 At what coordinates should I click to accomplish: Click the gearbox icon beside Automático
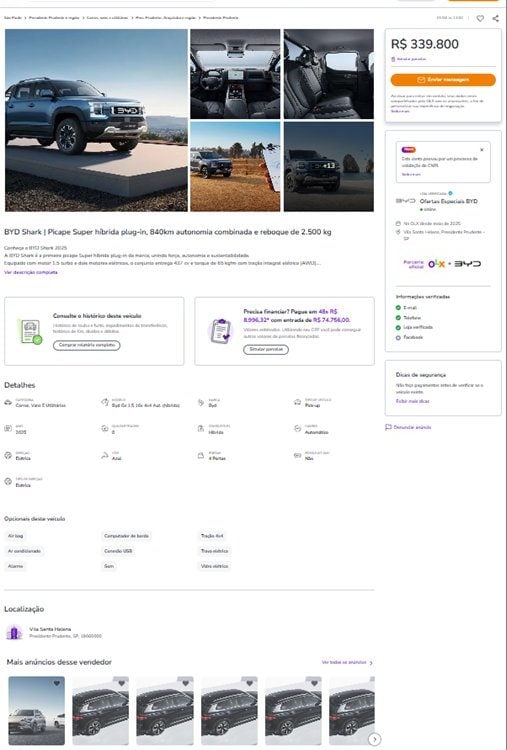(297, 429)
